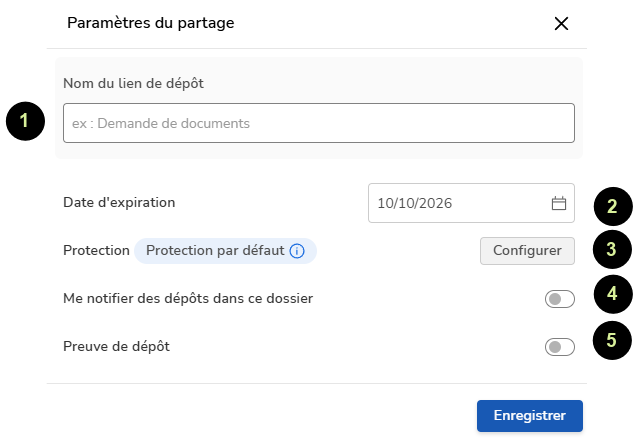Click the Me notifier des dépôts label
The width and height of the screenshot is (638, 445).
coord(188,299)
